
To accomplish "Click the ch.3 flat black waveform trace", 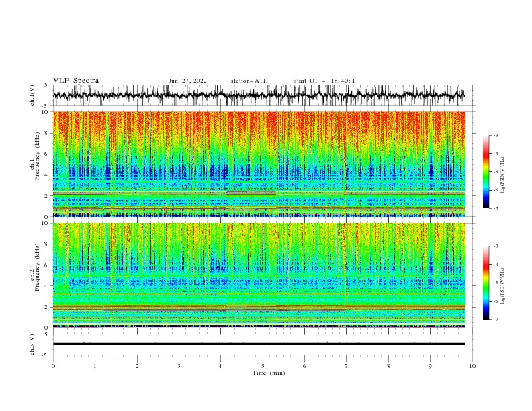I will click(x=259, y=344).
